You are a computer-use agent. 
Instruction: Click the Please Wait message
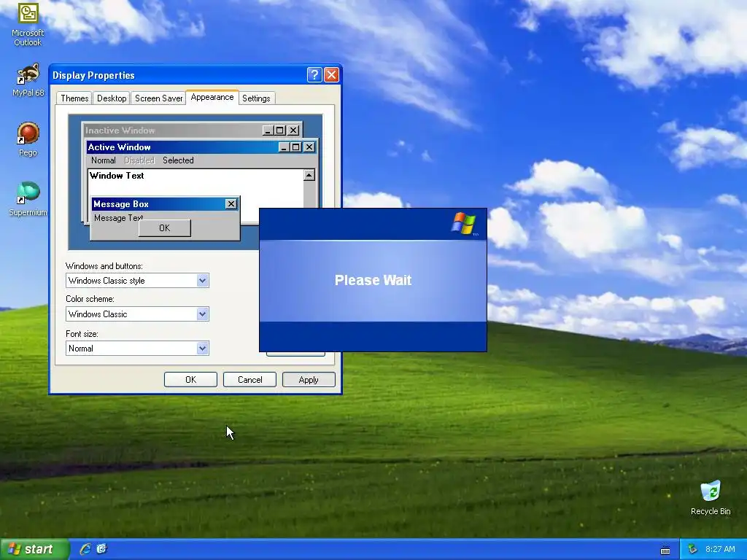coord(373,280)
